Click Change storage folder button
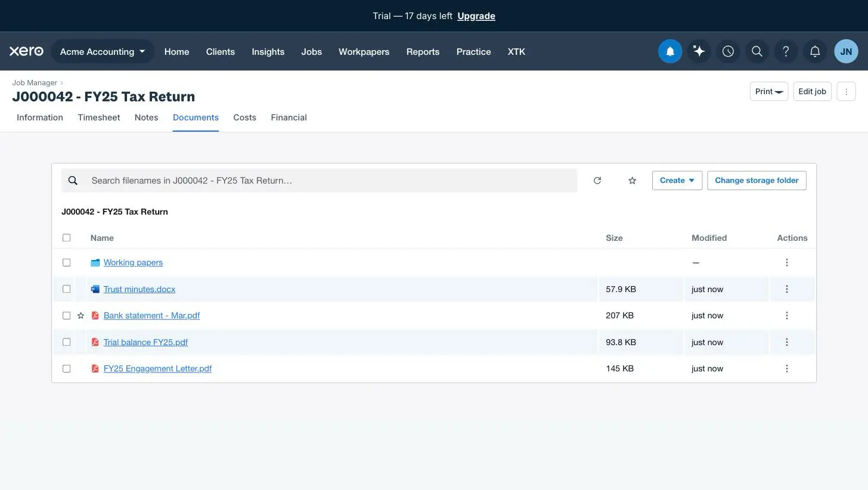This screenshot has width=868, height=490. click(757, 181)
